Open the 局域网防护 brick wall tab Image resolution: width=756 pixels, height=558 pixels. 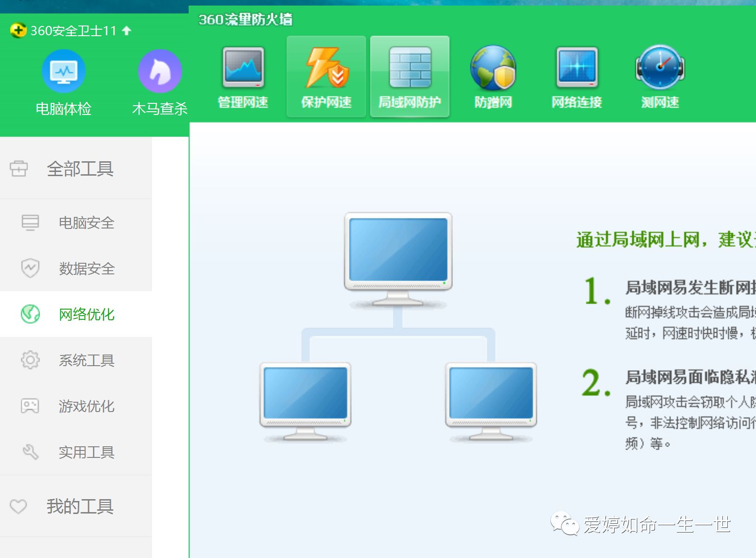[x=410, y=77]
